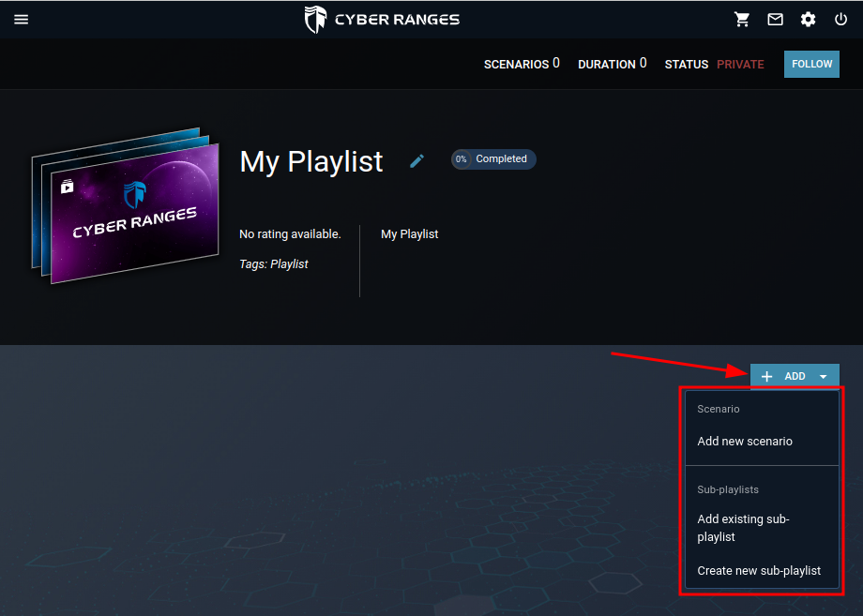Open the messages envelope icon
Image resolution: width=863 pixels, height=616 pixels.
(x=775, y=19)
